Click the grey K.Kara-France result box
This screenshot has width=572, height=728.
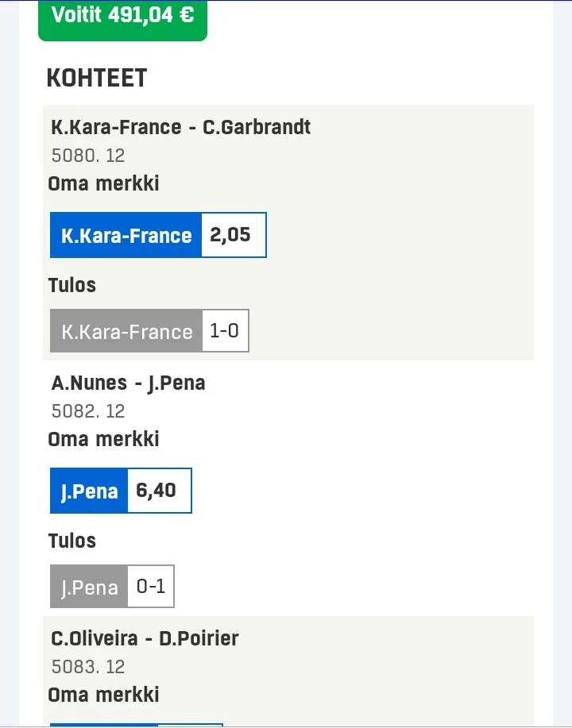pos(126,331)
